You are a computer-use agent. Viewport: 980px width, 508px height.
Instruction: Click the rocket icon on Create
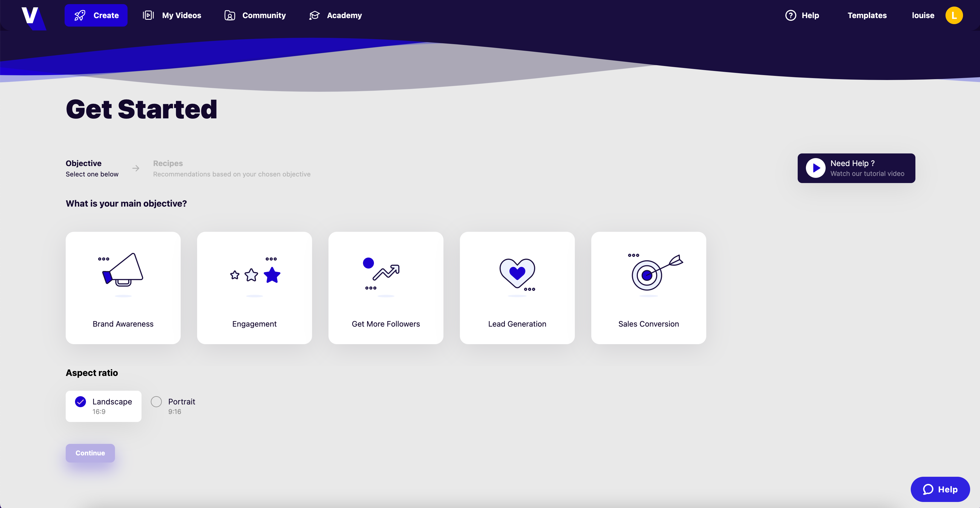(80, 16)
